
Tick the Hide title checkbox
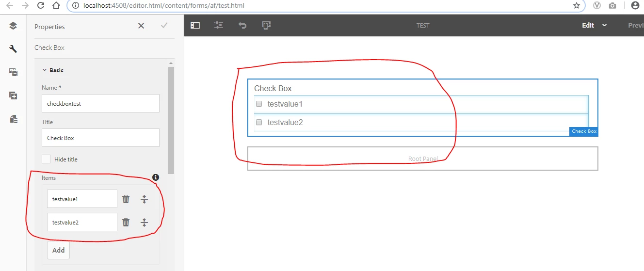click(x=46, y=159)
